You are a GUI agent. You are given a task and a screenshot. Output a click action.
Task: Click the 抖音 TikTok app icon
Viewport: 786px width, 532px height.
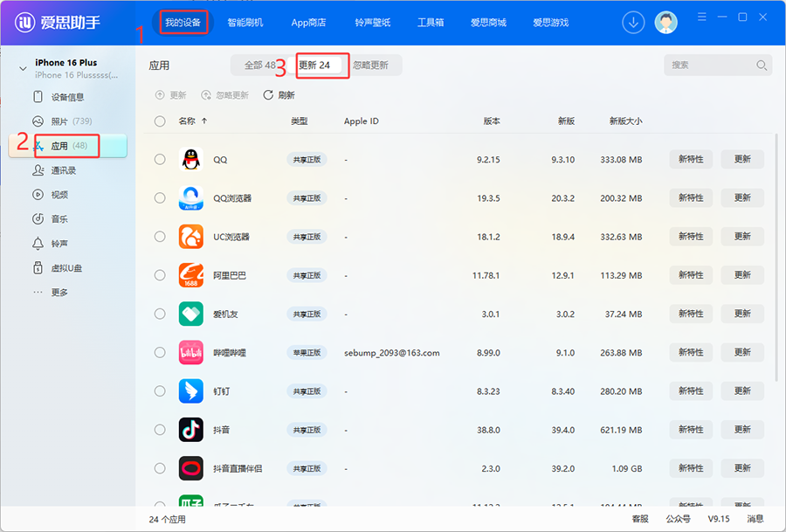tap(191, 430)
